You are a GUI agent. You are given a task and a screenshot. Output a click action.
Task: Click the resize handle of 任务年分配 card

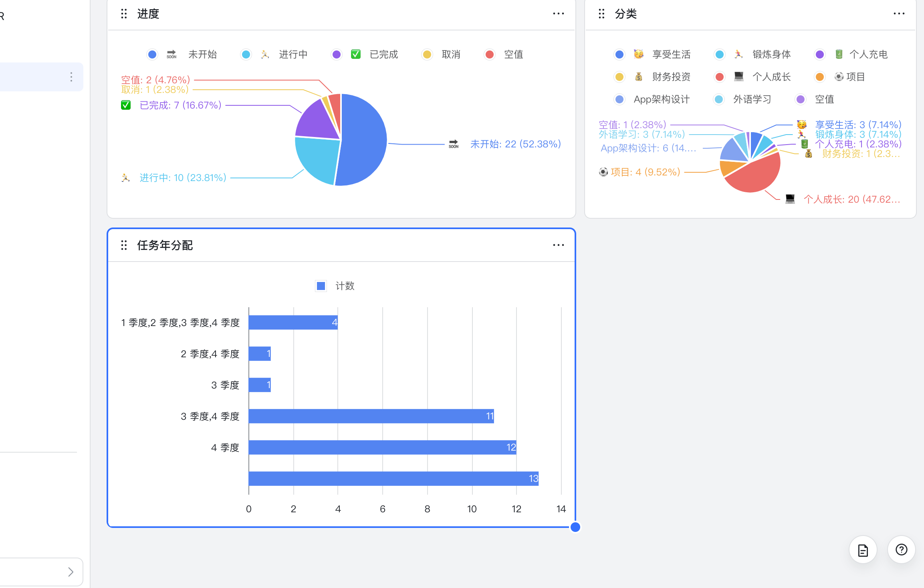(575, 527)
